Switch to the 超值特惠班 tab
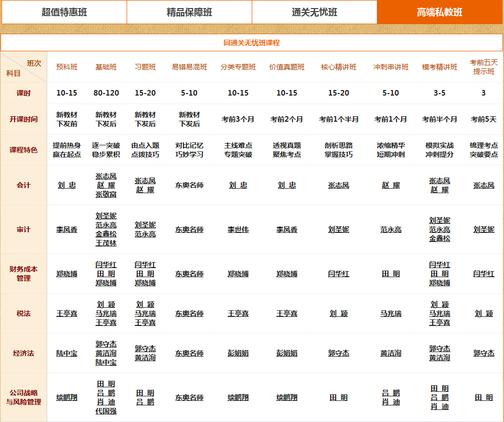 [64, 12]
